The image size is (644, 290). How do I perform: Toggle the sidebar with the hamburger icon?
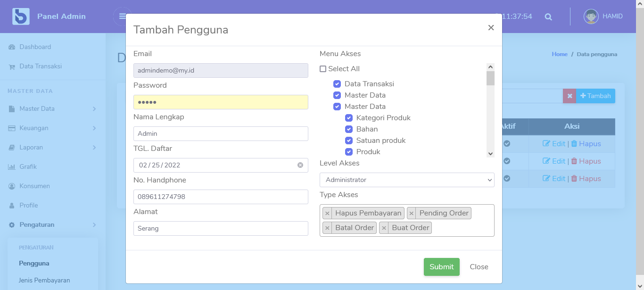[122, 16]
